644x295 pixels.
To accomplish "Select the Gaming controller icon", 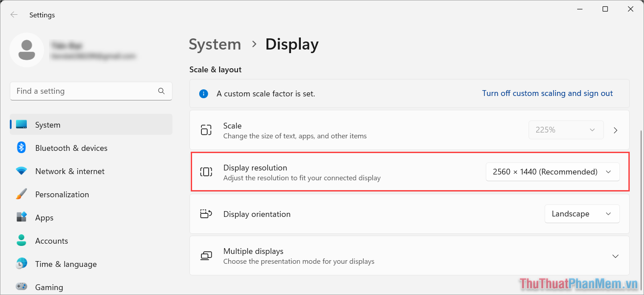I will pos(21,287).
